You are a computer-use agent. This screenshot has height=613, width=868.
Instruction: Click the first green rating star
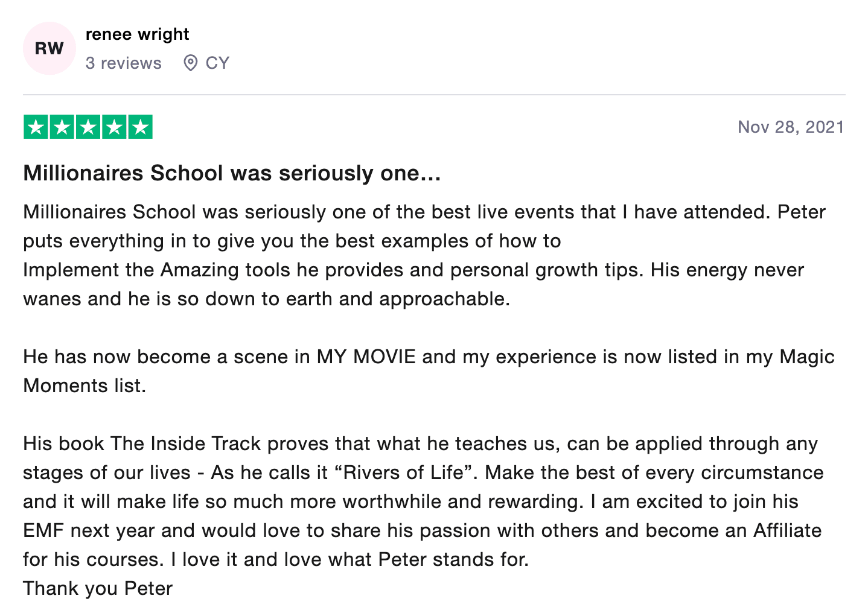coord(36,127)
